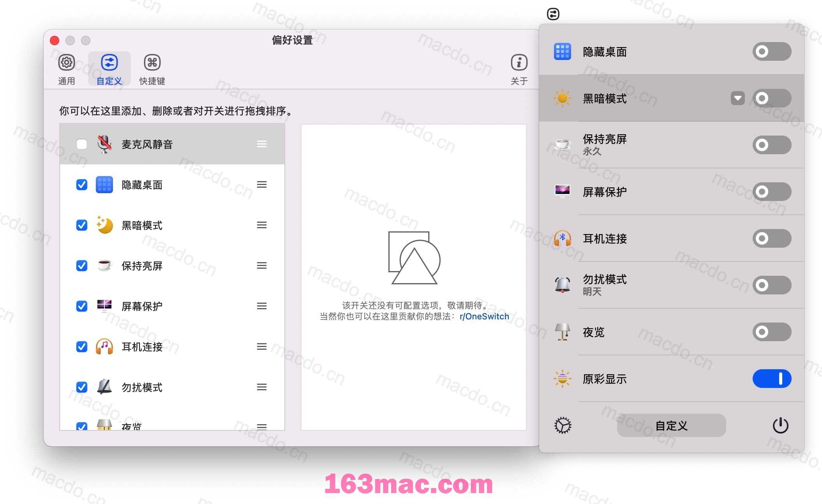Click the 屏幕保护 monitor icon in popup
Viewport: 822px width, 504px height.
pyautogui.click(x=562, y=191)
